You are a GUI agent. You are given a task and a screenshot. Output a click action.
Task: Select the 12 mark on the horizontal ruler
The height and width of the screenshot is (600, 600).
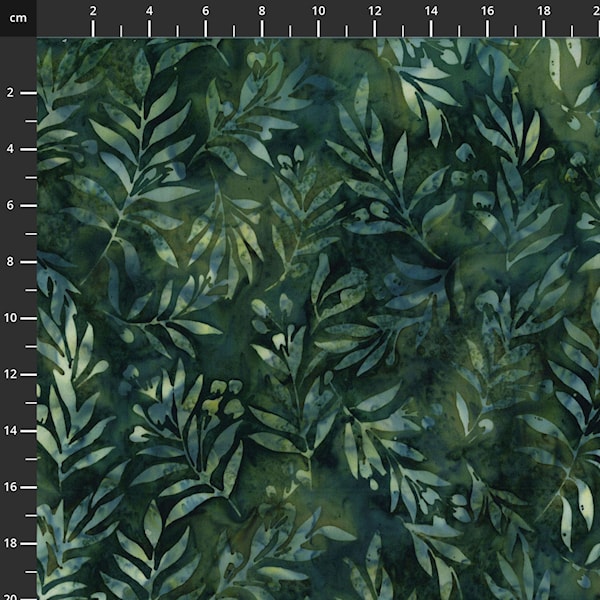[x=374, y=11]
